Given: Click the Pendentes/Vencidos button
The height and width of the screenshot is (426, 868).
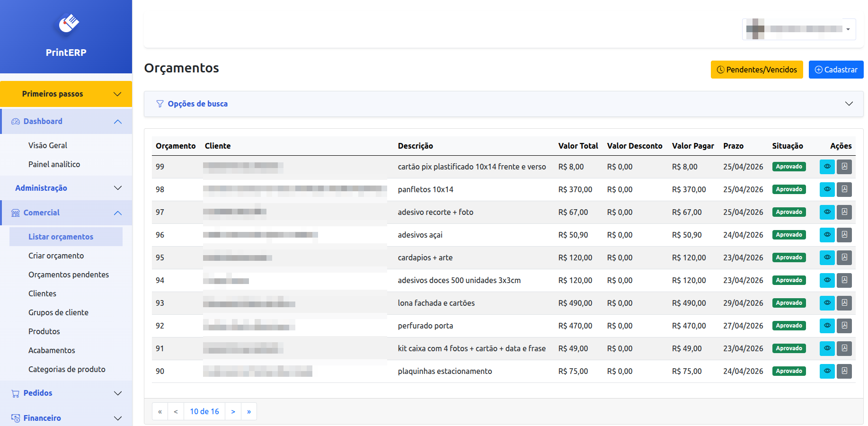Looking at the screenshot, I should point(756,70).
